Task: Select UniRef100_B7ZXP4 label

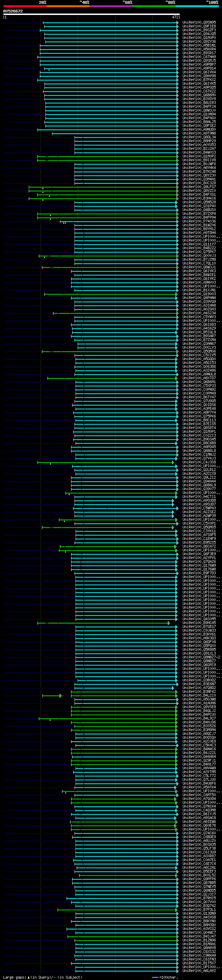Action: click(x=199, y=214)
